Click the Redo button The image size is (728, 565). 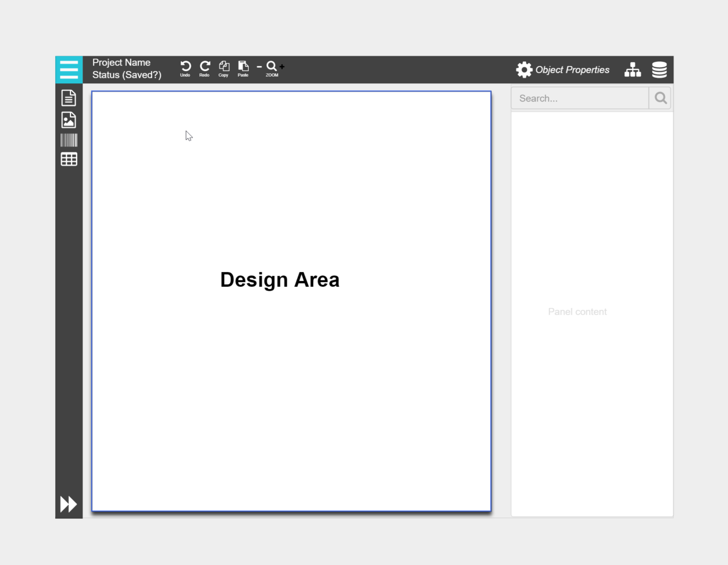pos(204,66)
